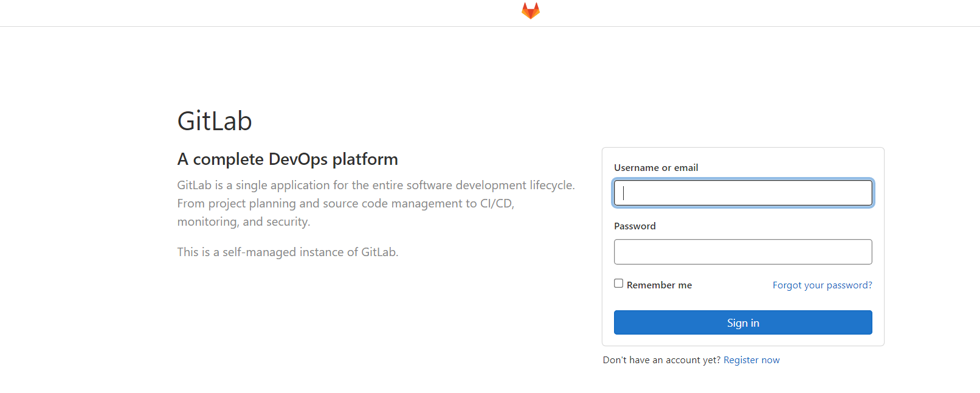Click 'Don't have an account yet?' text
The width and height of the screenshot is (980, 393).
coord(661,360)
